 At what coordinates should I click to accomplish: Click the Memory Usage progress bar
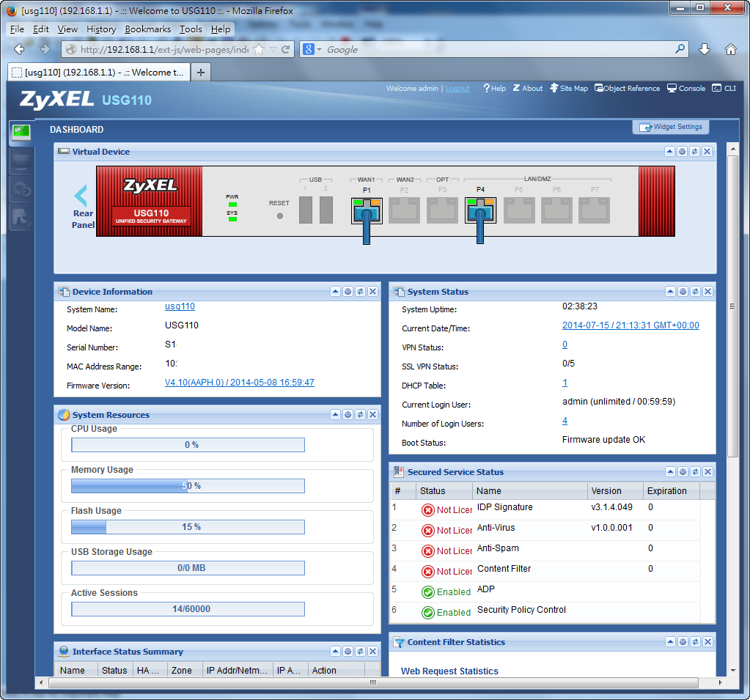pyautogui.click(x=188, y=486)
